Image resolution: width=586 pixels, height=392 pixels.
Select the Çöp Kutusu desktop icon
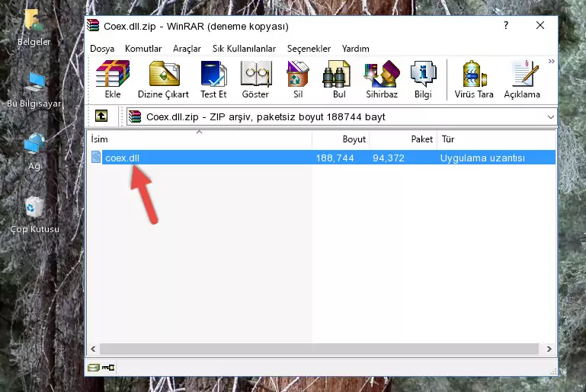pos(34,215)
